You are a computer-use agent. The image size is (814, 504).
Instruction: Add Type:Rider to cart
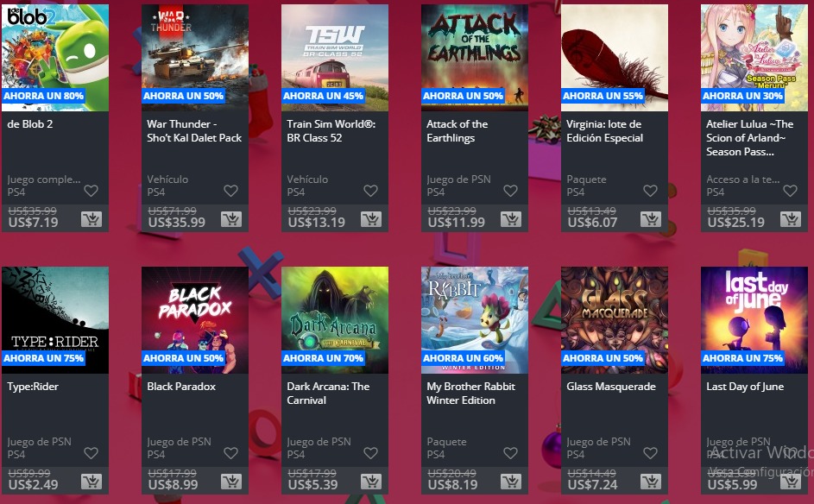[91, 482]
